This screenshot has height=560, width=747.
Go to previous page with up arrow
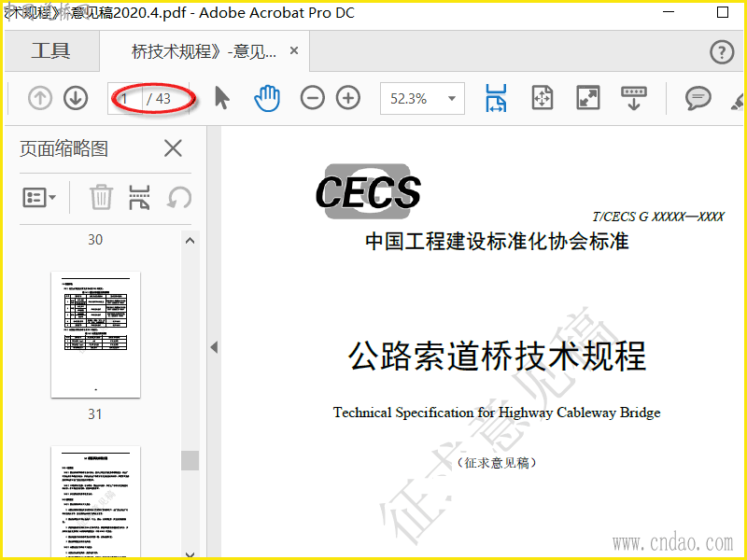40,99
